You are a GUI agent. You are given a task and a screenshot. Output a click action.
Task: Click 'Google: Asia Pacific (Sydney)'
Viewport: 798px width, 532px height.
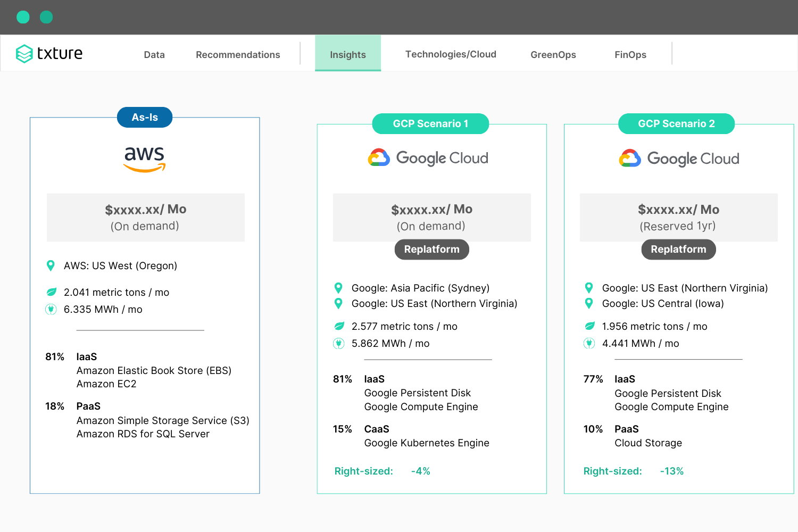[x=420, y=288]
